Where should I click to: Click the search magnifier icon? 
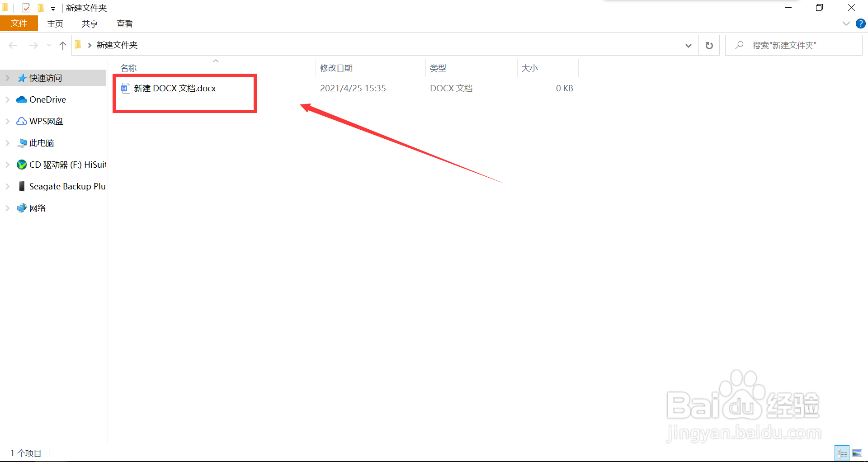(x=740, y=45)
